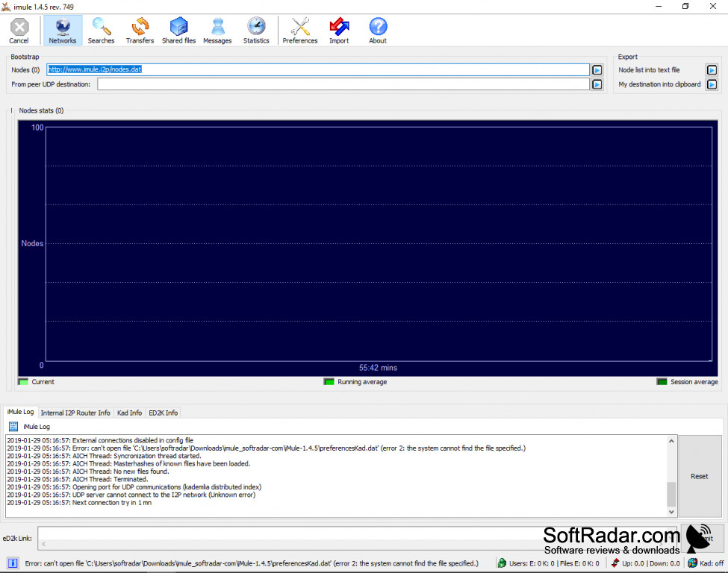Switch to the iMule Log tab

20,412
